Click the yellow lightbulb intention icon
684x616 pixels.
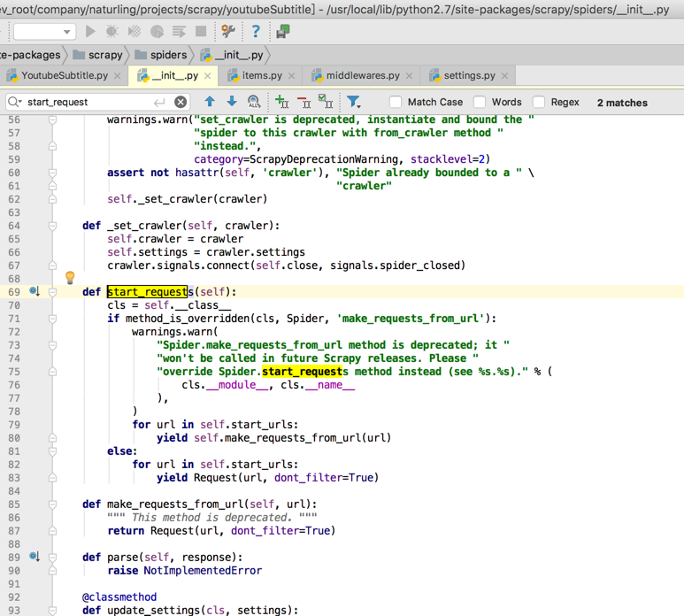tap(70, 279)
